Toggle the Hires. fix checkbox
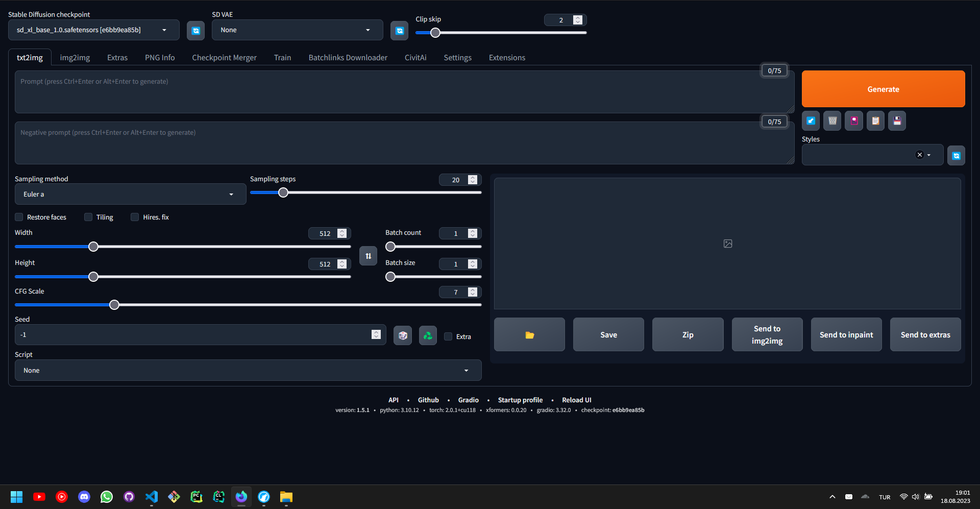The image size is (980, 509). tap(135, 217)
